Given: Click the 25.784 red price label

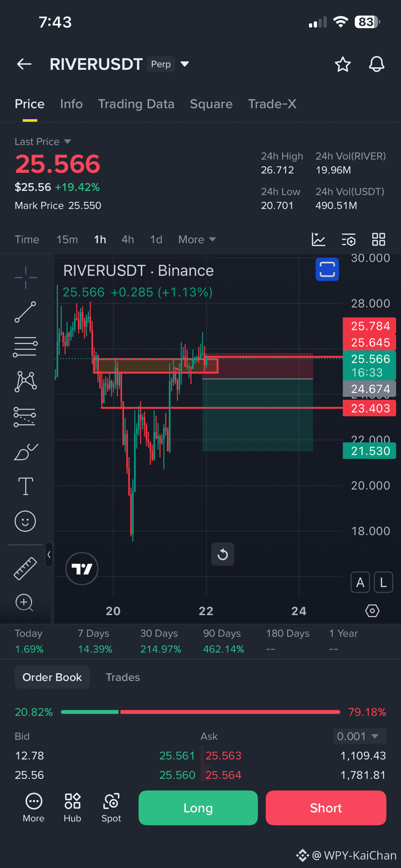Looking at the screenshot, I should point(370,325).
